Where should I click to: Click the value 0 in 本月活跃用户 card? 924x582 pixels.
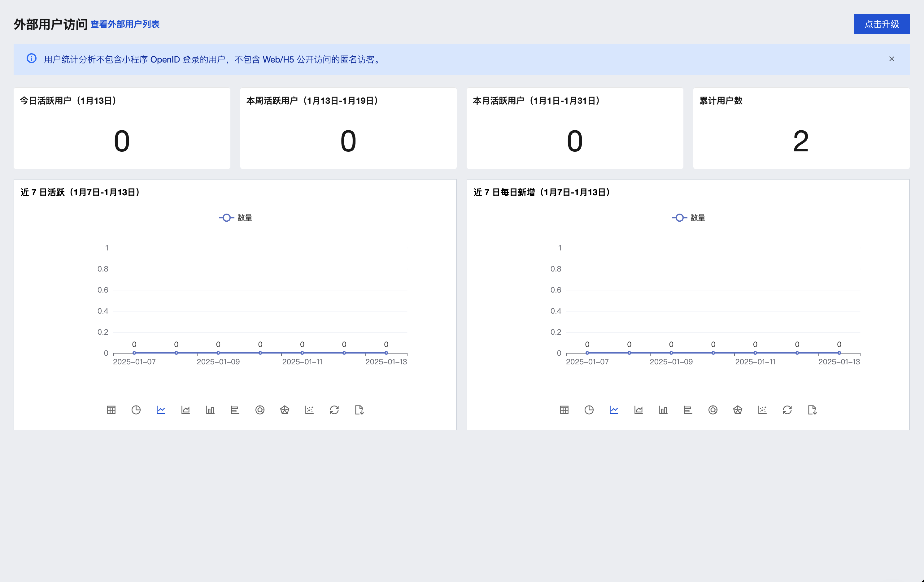pyautogui.click(x=574, y=141)
